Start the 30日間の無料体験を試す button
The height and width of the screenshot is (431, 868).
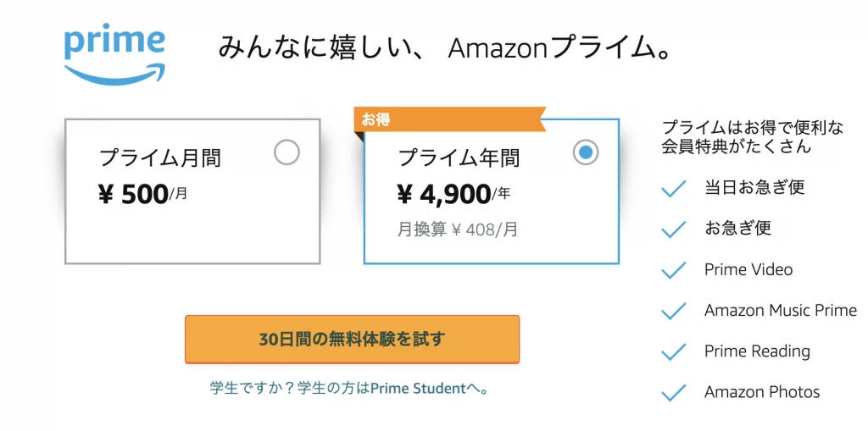352,340
